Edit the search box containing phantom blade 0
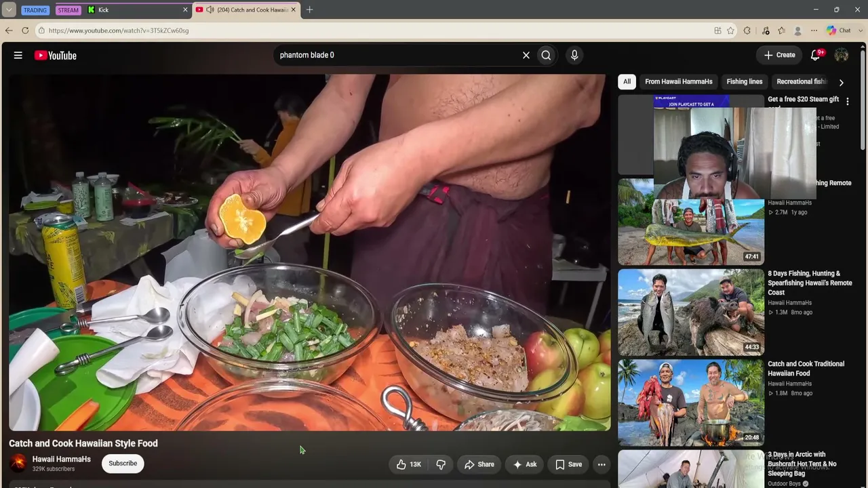Screen dimensions: 868x488 point(397,56)
